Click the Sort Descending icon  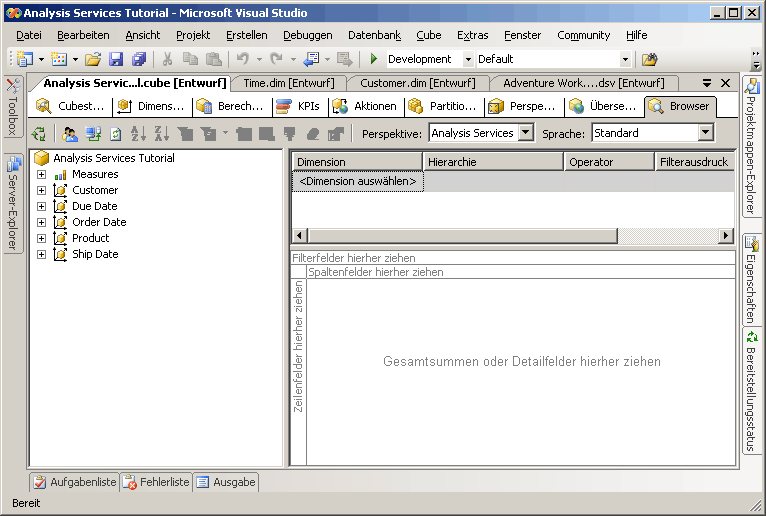(x=162, y=133)
